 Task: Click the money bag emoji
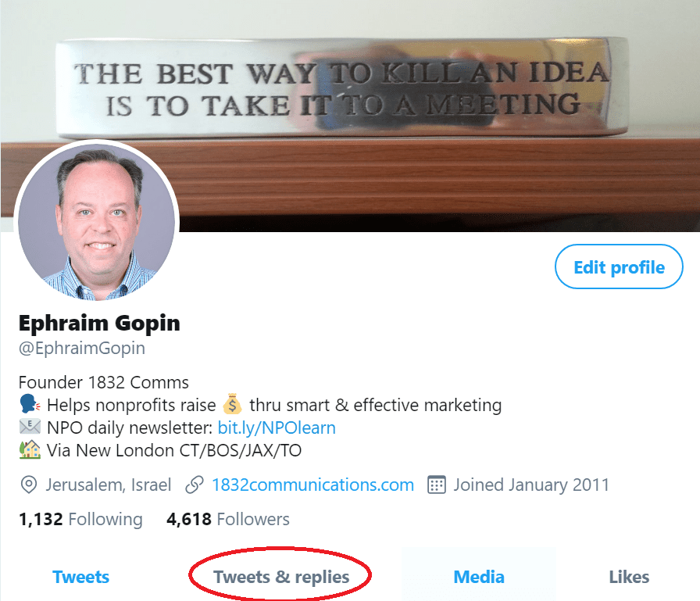coord(232,404)
